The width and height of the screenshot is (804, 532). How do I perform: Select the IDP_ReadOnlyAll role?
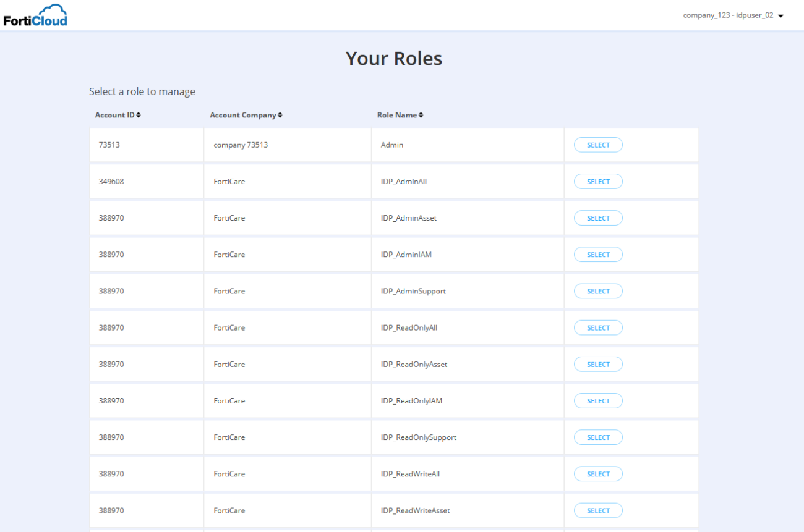(x=598, y=327)
